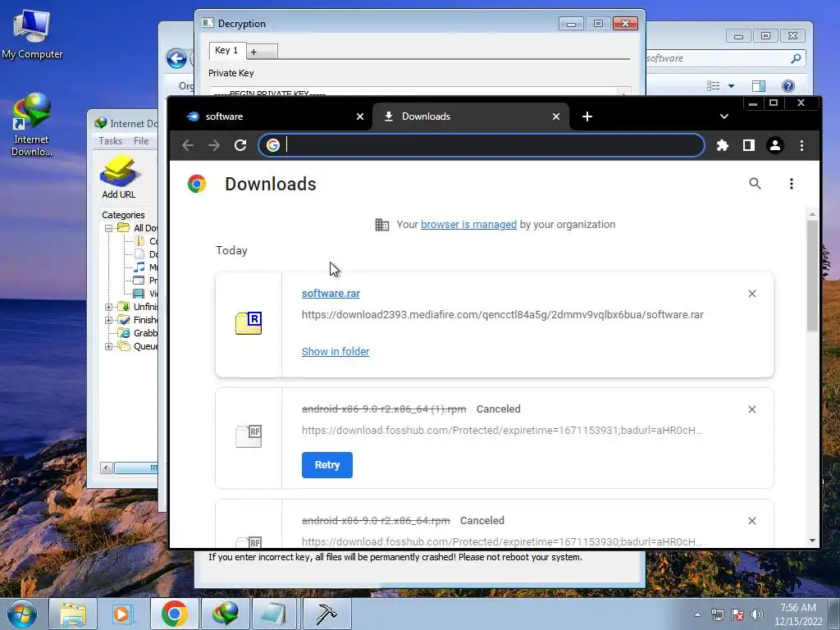
Task: Close the Downloads tab
Action: pos(556,116)
